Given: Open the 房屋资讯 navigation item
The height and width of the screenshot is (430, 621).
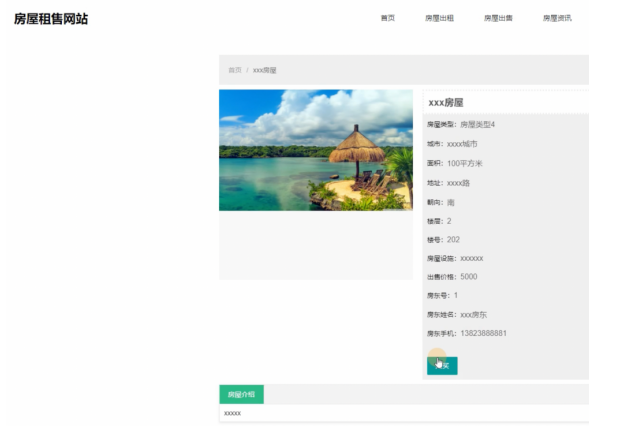Looking at the screenshot, I should point(557,18).
